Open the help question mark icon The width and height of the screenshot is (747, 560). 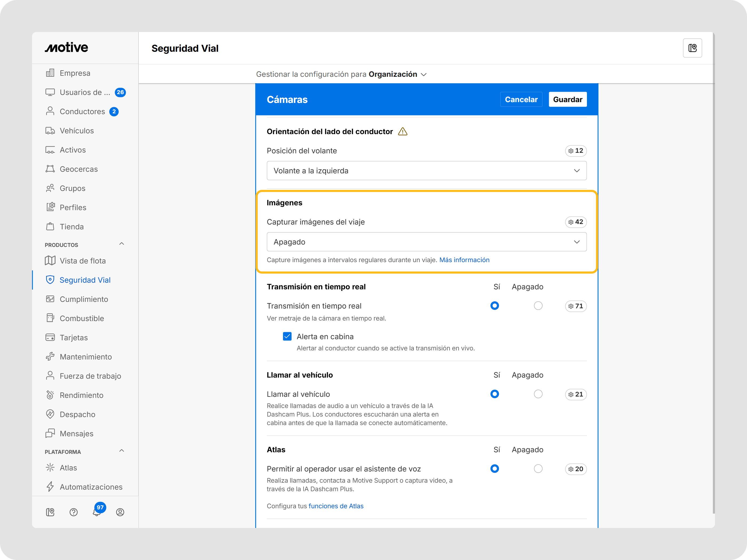pos(73,512)
